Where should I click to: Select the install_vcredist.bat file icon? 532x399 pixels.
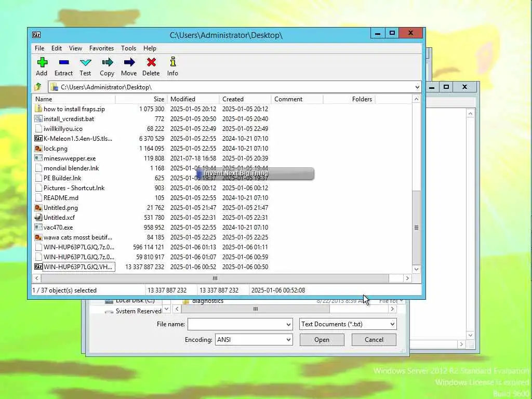click(38, 119)
